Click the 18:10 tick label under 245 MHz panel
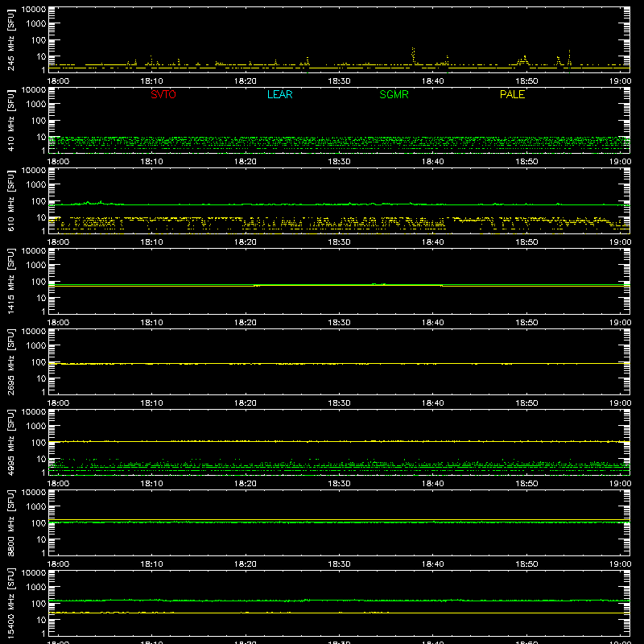Viewport: 644px width, 644px height. pos(151,81)
